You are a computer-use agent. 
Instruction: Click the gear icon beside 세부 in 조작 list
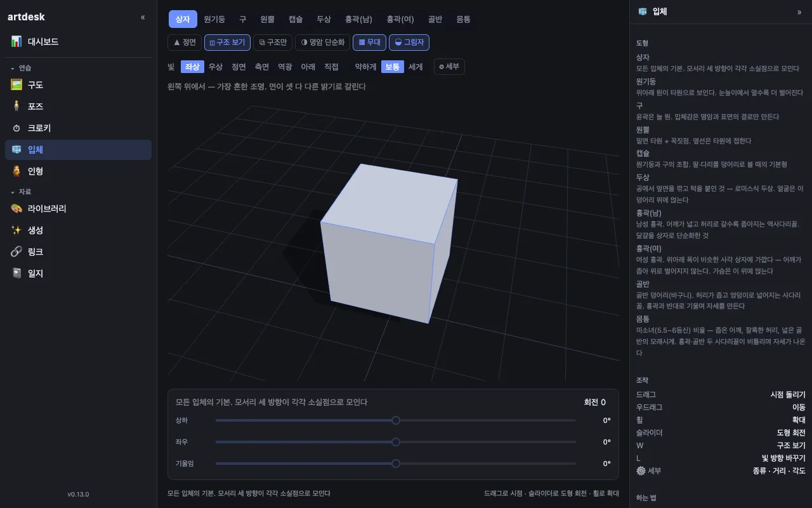(641, 471)
